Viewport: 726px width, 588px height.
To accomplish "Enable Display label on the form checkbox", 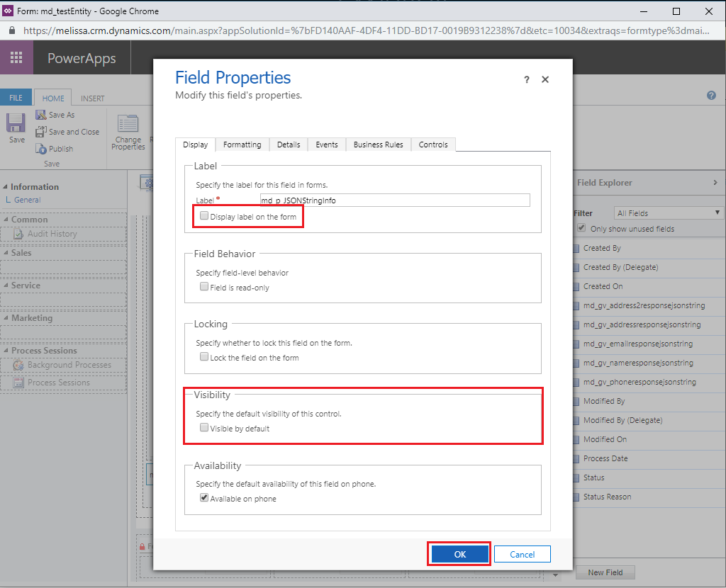I will (203, 215).
